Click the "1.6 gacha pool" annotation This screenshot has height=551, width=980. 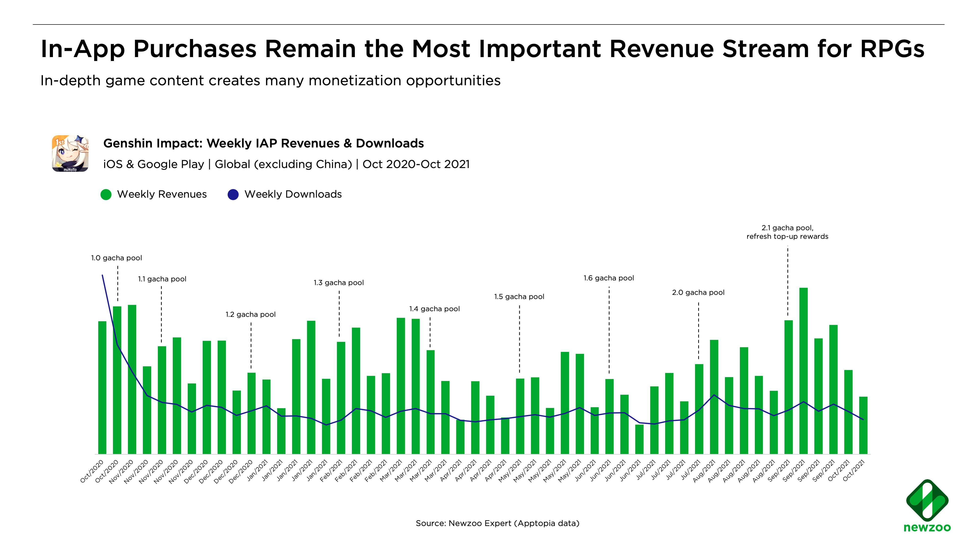pyautogui.click(x=609, y=278)
